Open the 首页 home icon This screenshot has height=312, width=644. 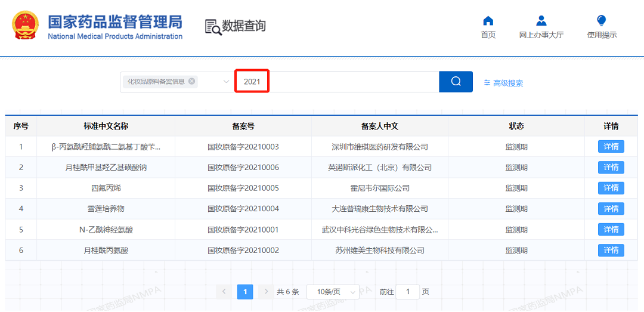(488, 20)
